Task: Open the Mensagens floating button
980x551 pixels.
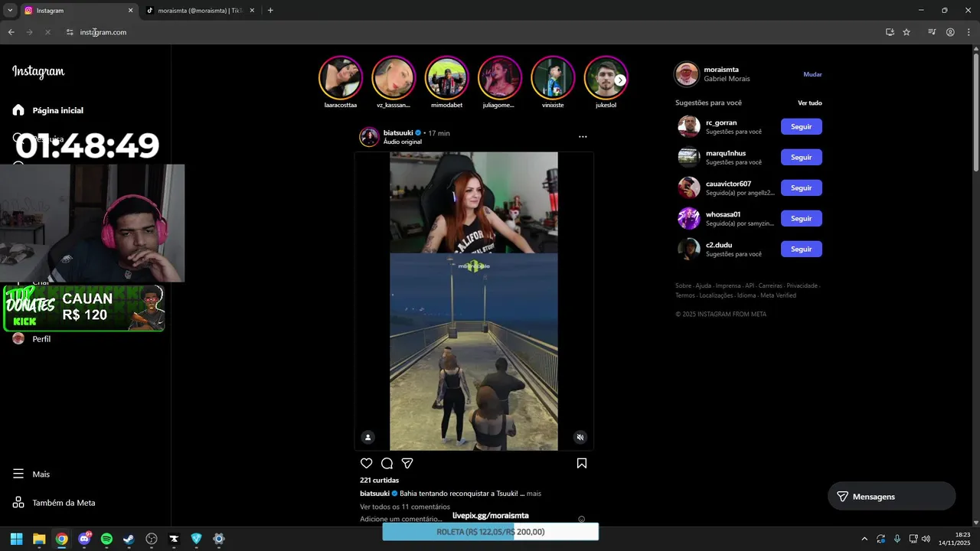Action: point(891,496)
